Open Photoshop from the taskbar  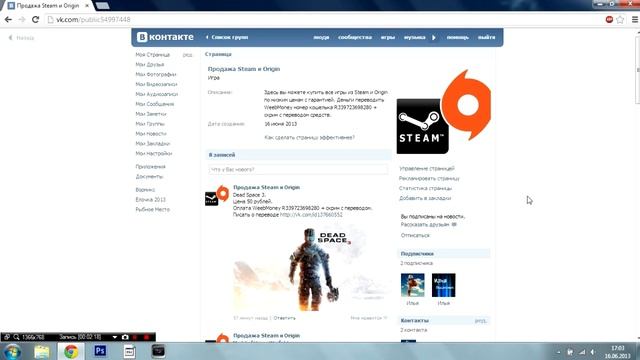100,351
